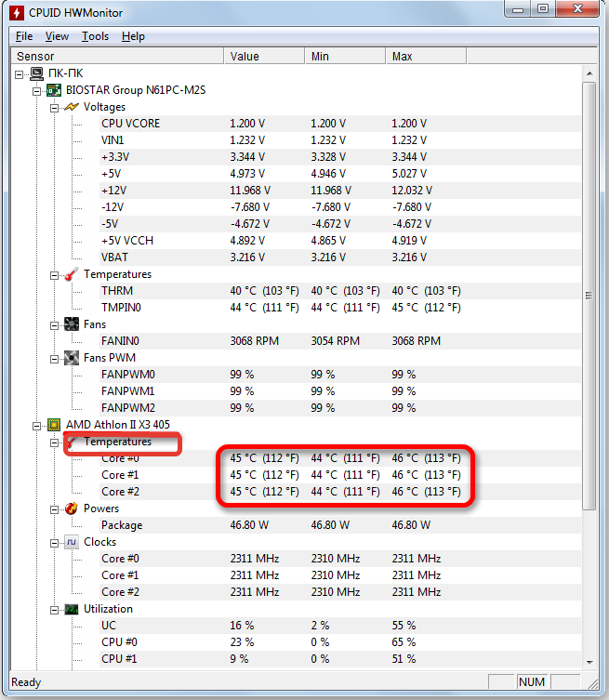Select the ПК-ПК computer icon
The width and height of the screenshot is (609, 700).
tap(36, 73)
